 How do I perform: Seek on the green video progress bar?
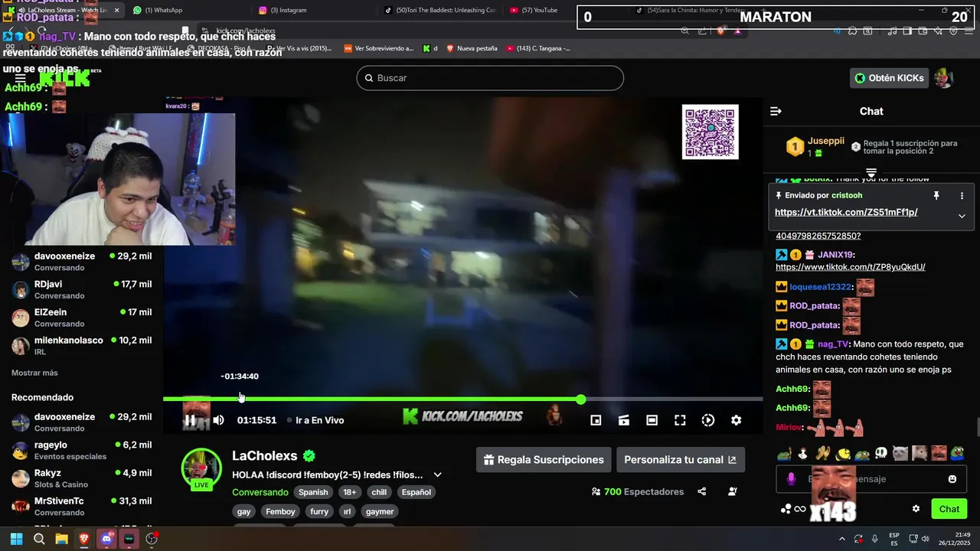pos(462,399)
